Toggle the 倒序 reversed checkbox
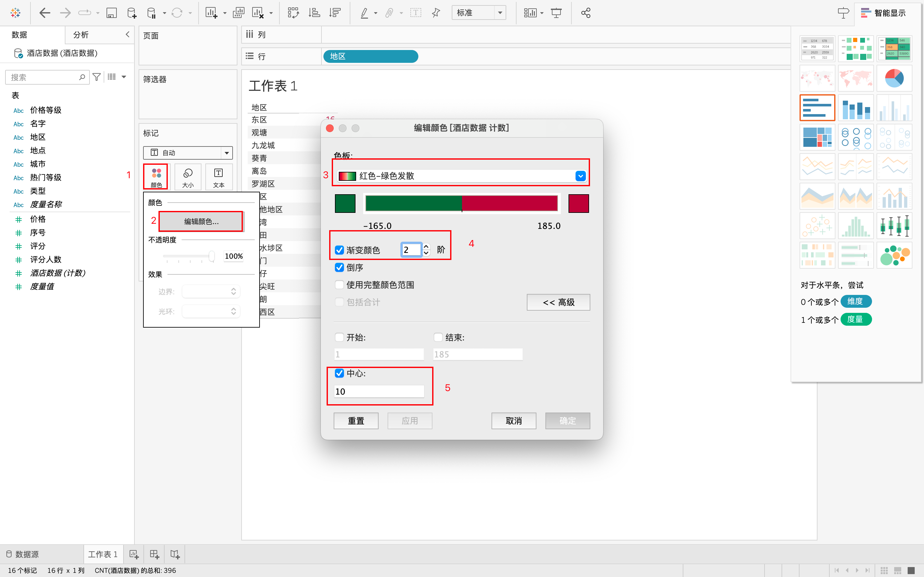Viewport: 924px width, 577px height. pos(339,268)
